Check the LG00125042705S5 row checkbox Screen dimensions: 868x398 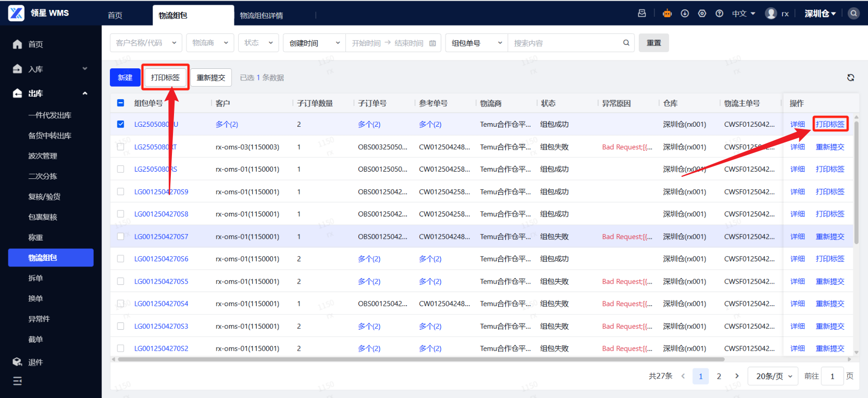(x=120, y=282)
